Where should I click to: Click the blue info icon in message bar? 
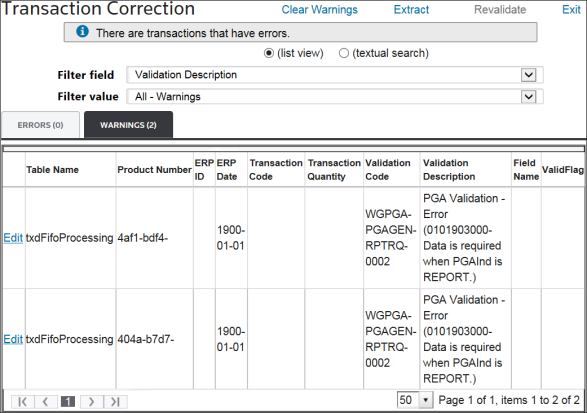(82, 31)
